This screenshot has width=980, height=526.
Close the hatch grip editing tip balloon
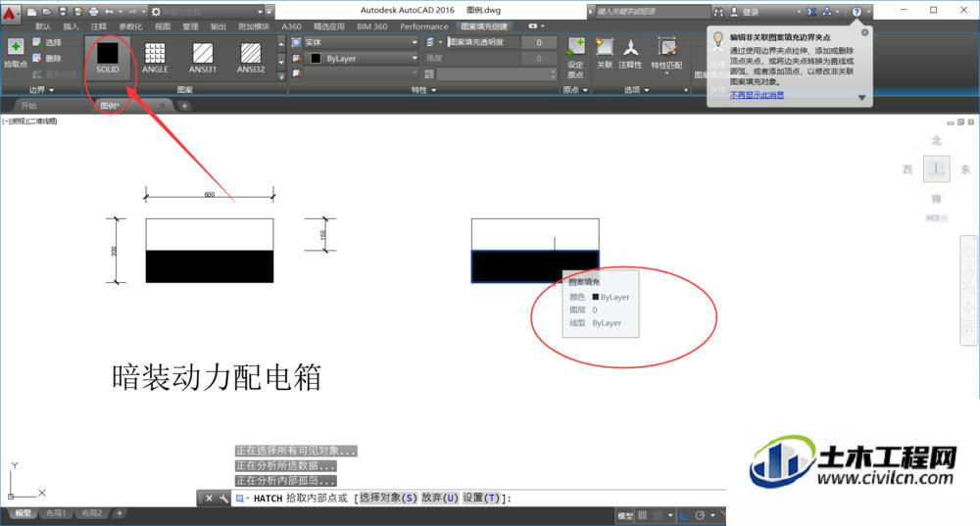[x=864, y=32]
